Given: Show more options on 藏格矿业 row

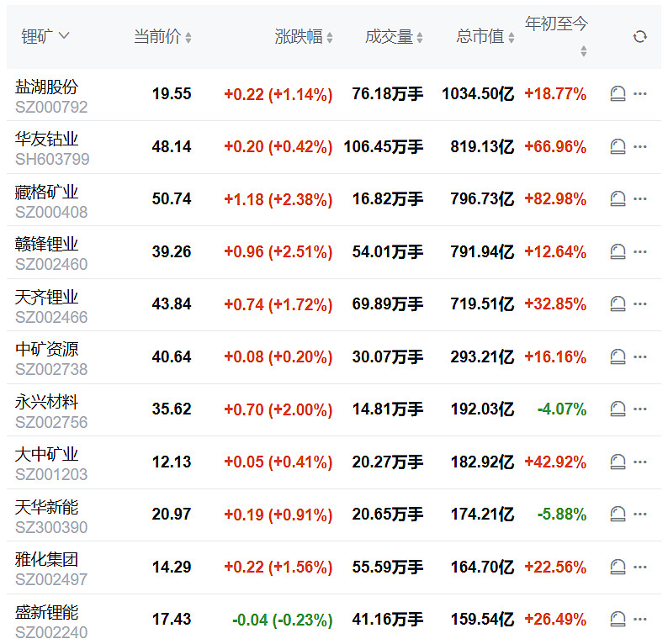Looking at the screenshot, I should coord(640,198).
